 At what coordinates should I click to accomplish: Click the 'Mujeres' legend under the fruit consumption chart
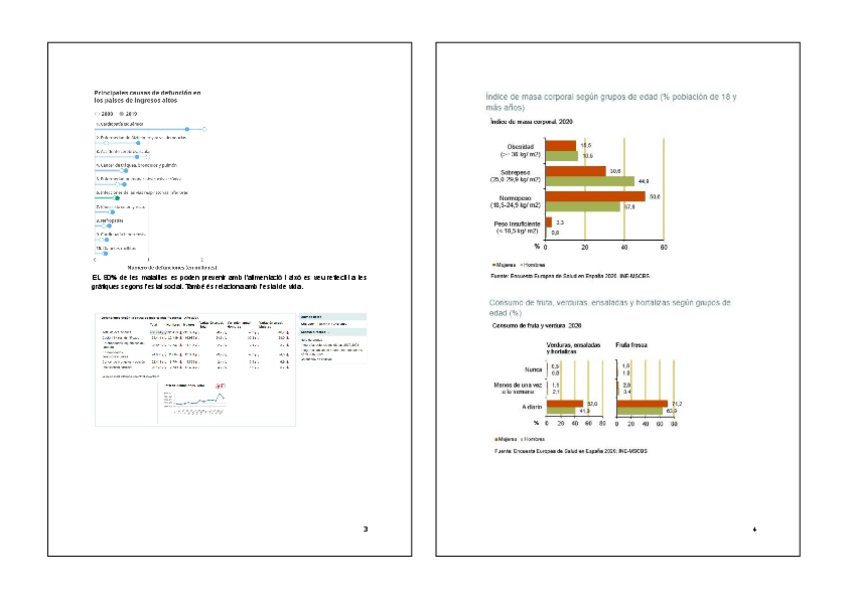(506, 440)
